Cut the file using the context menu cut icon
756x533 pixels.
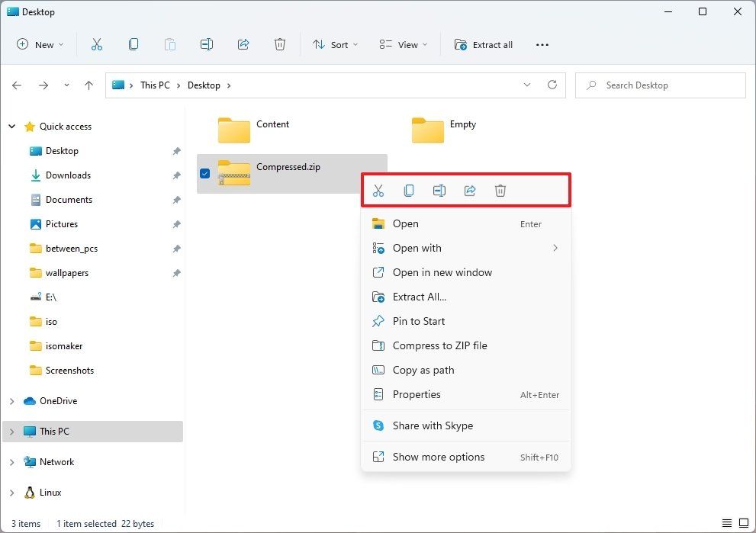(378, 190)
